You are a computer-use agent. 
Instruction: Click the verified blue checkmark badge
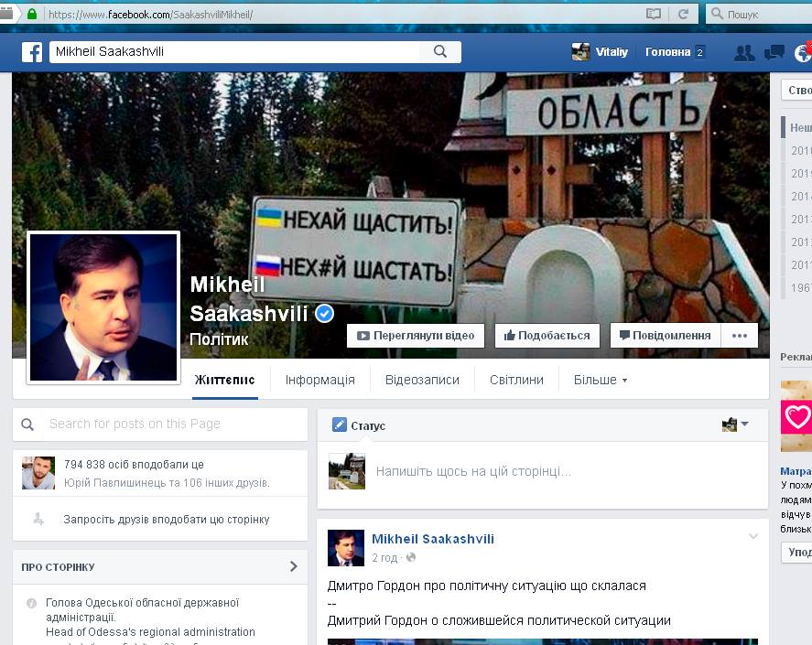tap(325, 314)
